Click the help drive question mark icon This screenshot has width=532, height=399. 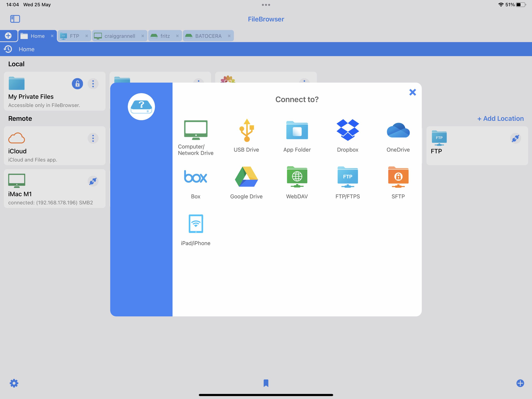(x=141, y=107)
